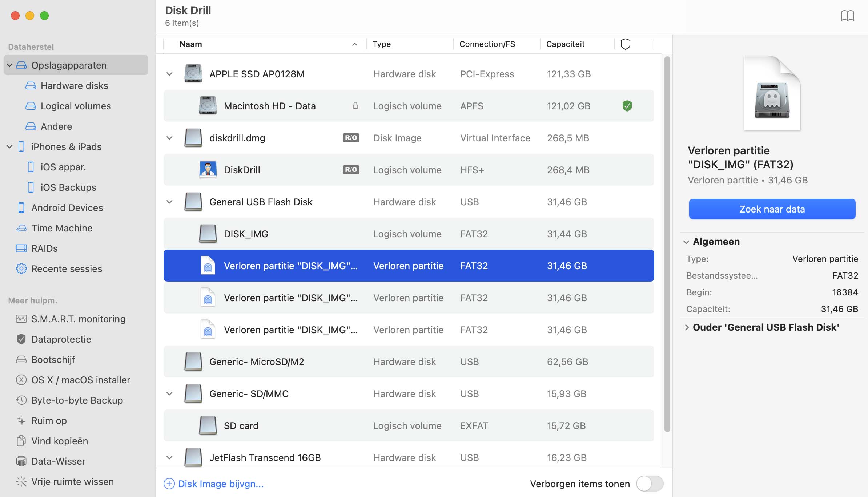Collapse the Opslagapparaten sidebar group
Viewport: 868px width, 497px height.
[x=10, y=65]
